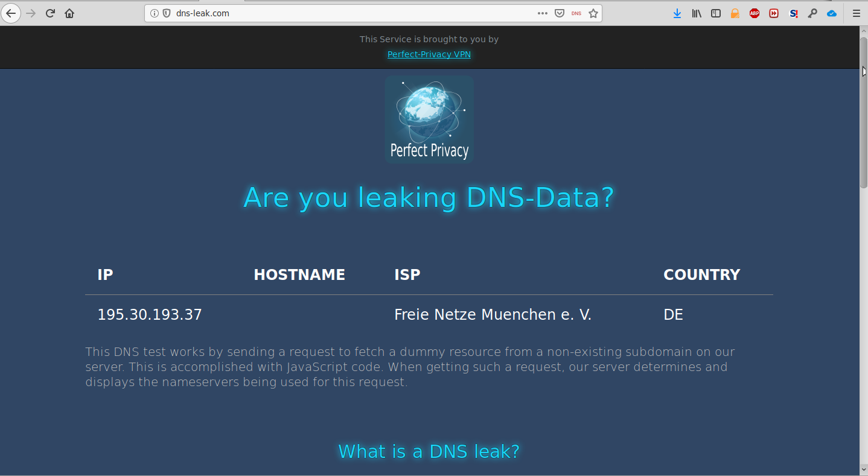Click the IP column header
The image size is (868, 476).
tap(105, 274)
